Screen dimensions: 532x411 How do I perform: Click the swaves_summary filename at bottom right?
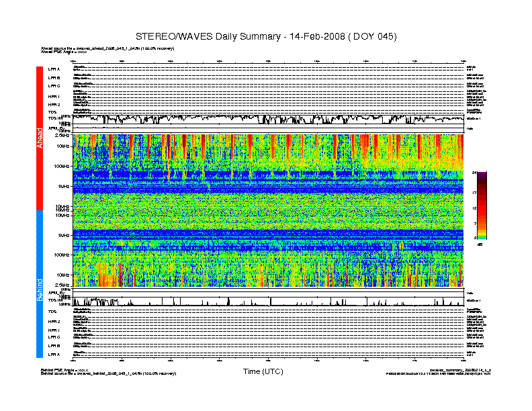[x=460, y=370]
